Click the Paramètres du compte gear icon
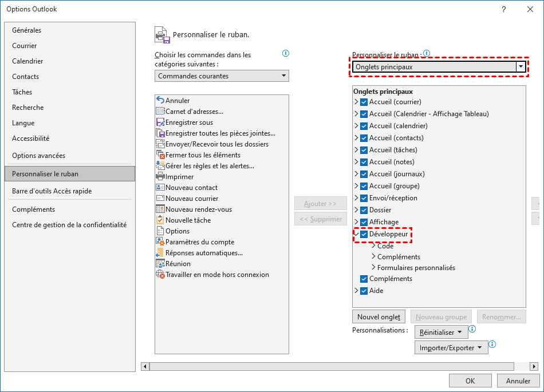544x392 pixels. point(160,242)
